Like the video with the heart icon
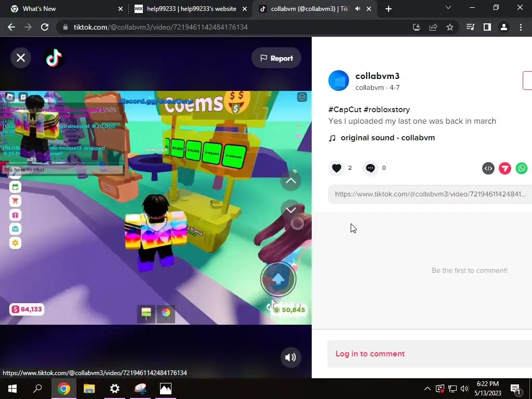 pos(336,168)
